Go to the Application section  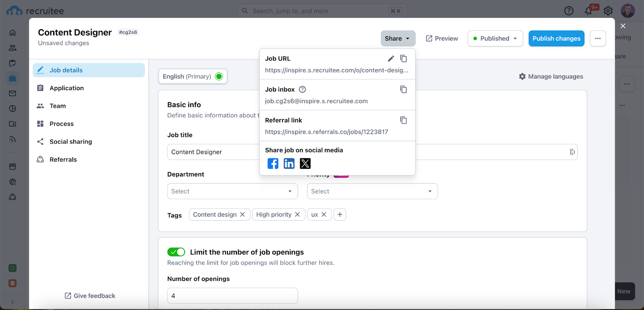click(x=66, y=88)
